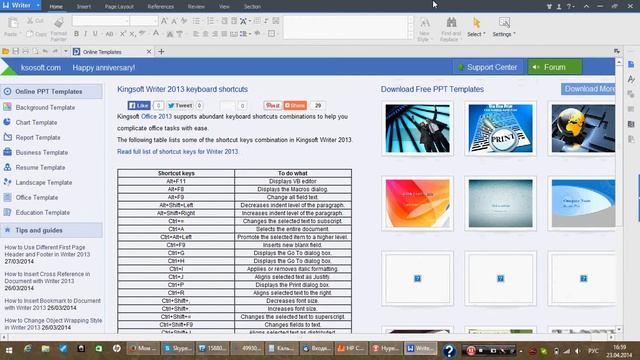Switch to the Home ribbon tab
Image resolution: width=640 pixels, height=360 pixels.
56,7
